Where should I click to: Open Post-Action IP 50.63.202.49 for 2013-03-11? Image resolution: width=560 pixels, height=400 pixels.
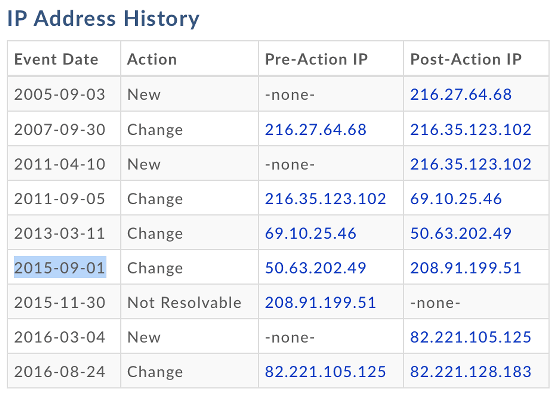461,233
